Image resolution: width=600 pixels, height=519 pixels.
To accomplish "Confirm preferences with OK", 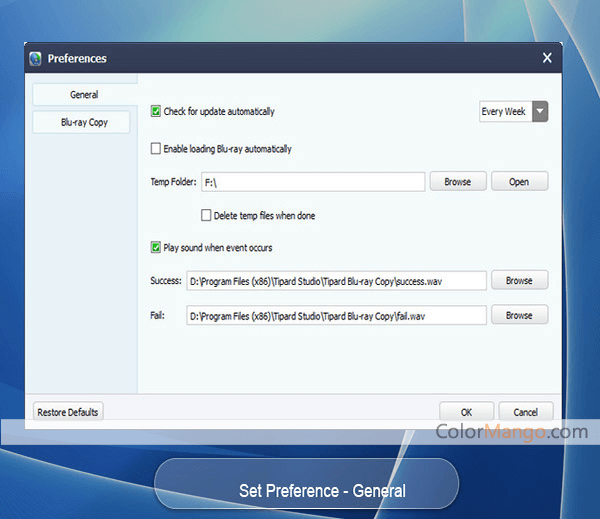I will [x=466, y=412].
